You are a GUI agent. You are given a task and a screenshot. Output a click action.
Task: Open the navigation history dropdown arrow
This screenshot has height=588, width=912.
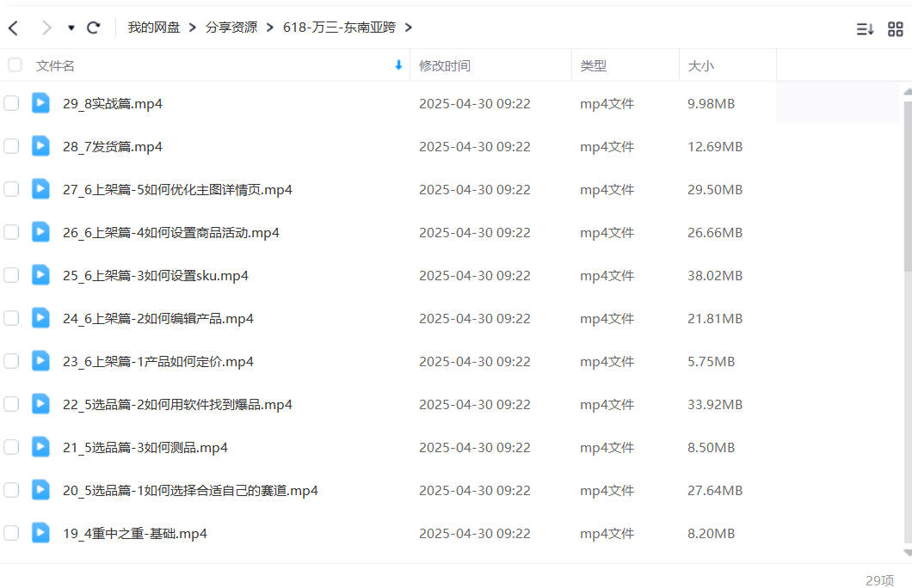[71, 28]
